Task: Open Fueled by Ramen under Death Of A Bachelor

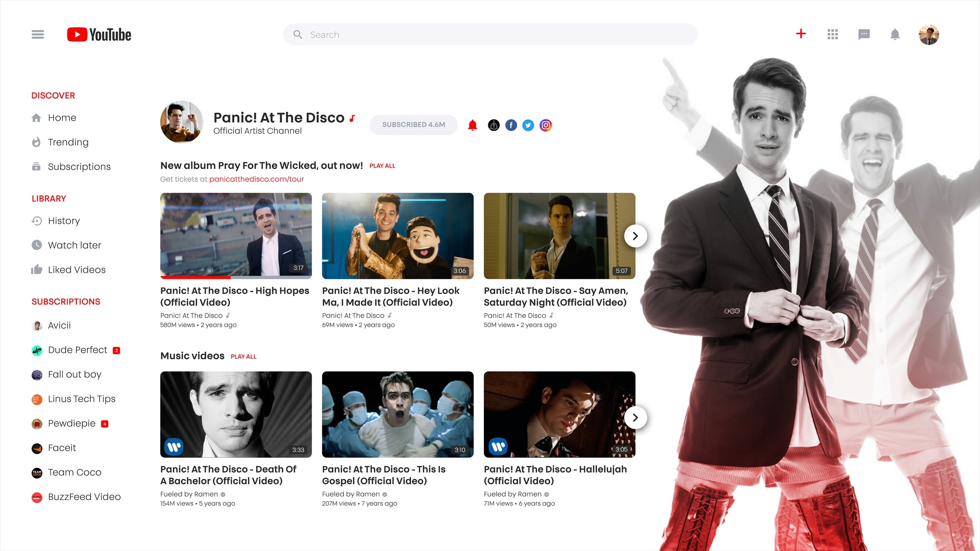Action: coord(189,494)
